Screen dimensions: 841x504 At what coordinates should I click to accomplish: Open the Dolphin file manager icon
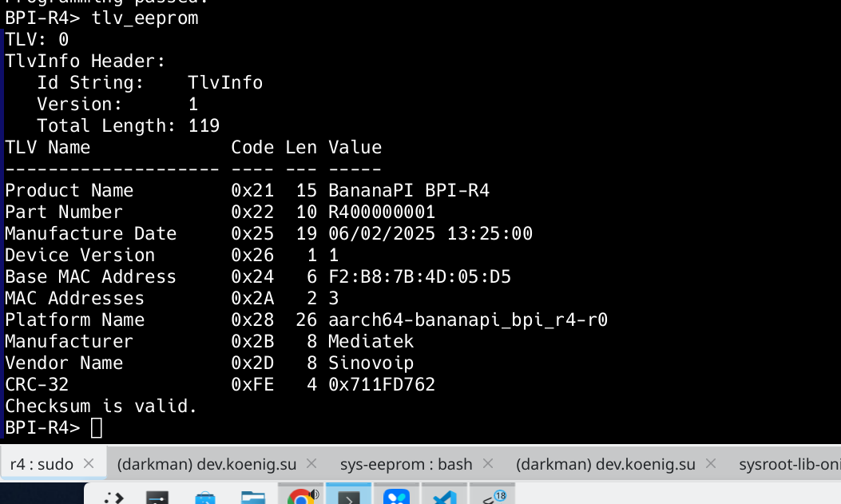tap(252, 498)
